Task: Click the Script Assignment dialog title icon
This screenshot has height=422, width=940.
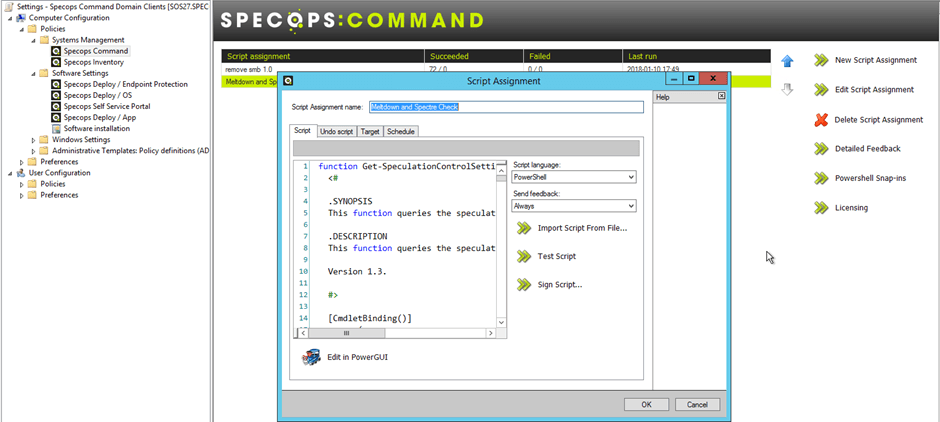Action: pos(288,80)
